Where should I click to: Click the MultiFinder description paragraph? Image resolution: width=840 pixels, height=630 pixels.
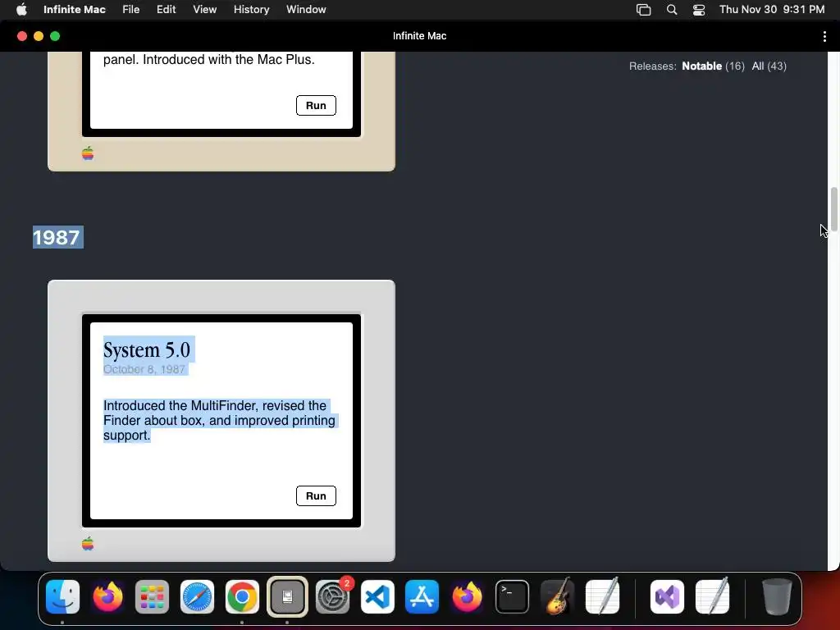tap(219, 420)
